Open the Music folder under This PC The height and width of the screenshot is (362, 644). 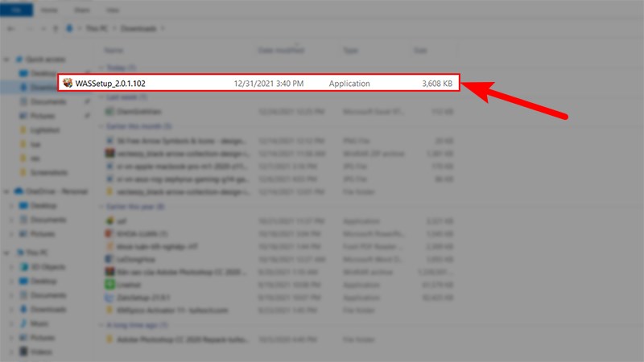coord(39,323)
